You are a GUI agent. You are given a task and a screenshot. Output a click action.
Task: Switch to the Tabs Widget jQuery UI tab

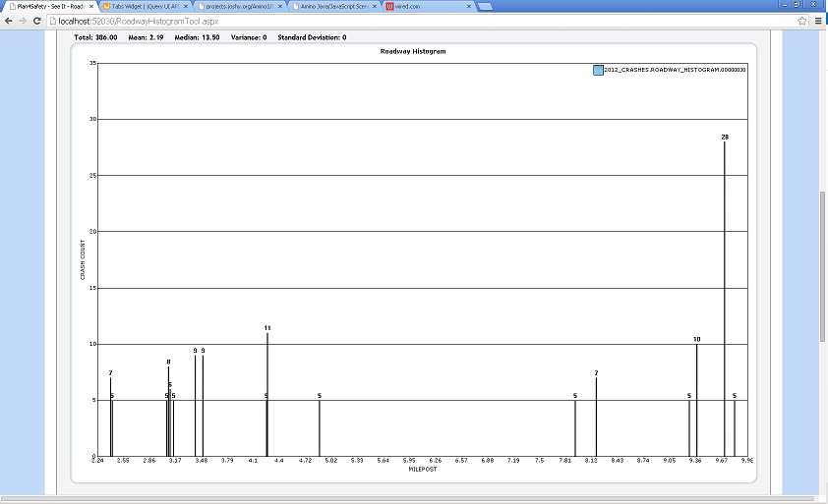(x=145, y=6)
